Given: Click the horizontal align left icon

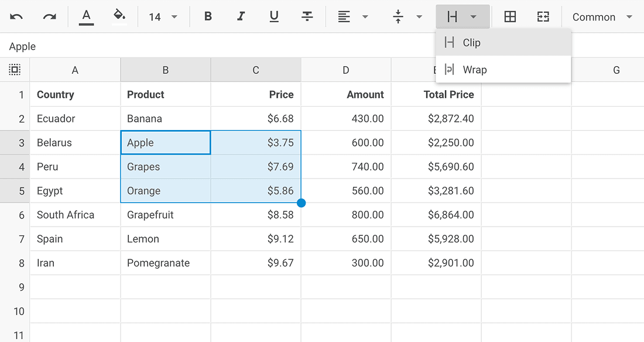Looking at the screenshot, I should pos(344,17).
